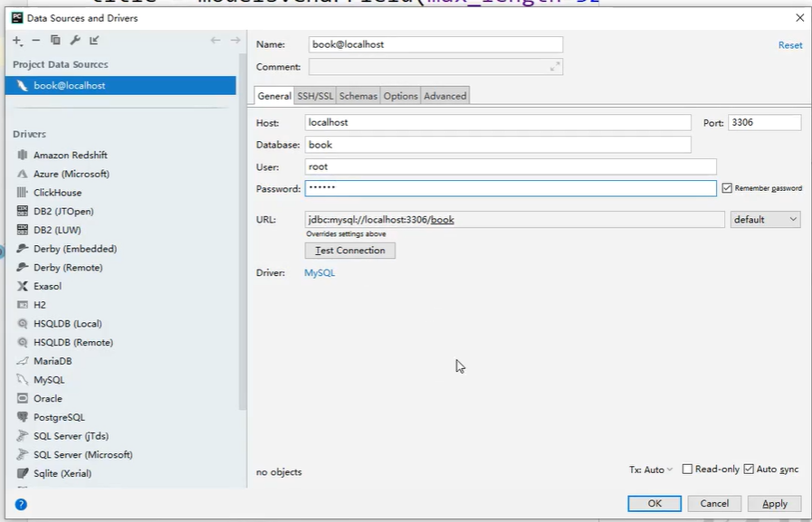The height and width of the screenshot is (522, 812).
Task: Click the help question mark icon
Action: [x=20, y=505]
